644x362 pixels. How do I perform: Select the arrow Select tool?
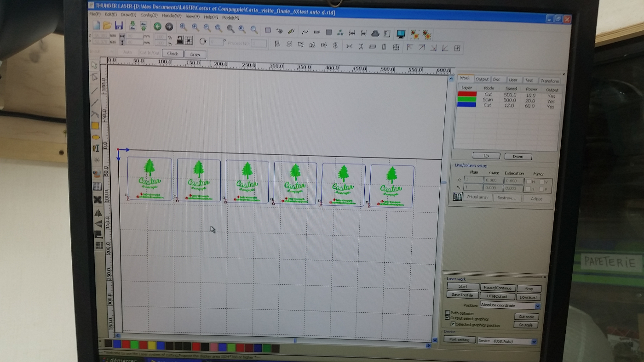pos(94,65)
